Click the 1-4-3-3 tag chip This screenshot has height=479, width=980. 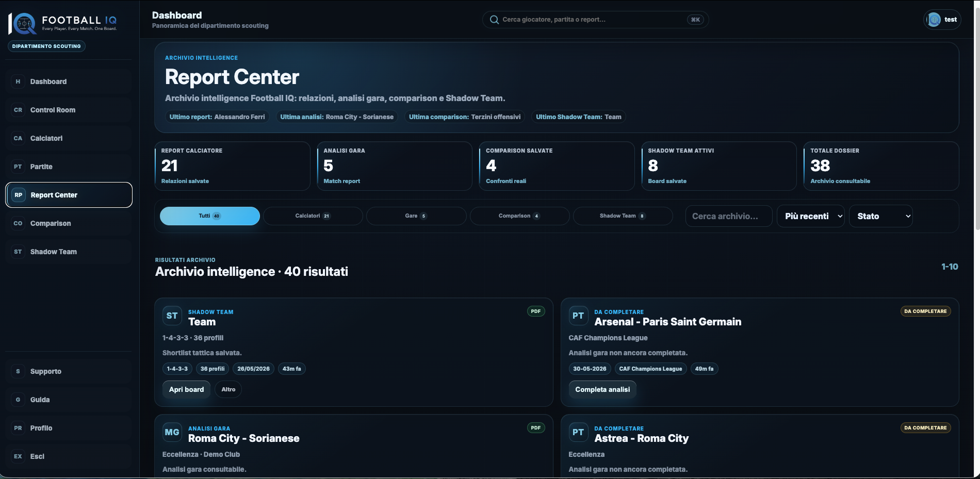pos(177,369)
